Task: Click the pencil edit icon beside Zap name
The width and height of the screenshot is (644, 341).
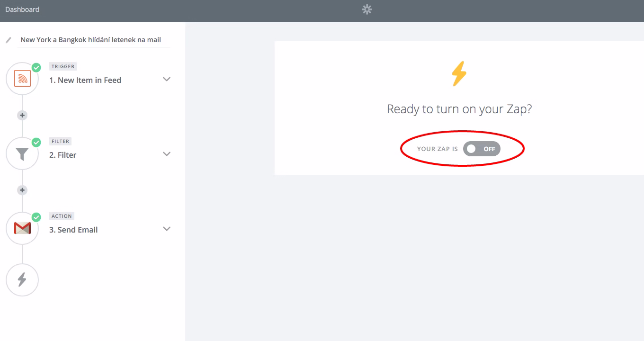Action: pyautogui.click(x=9, y=40)
